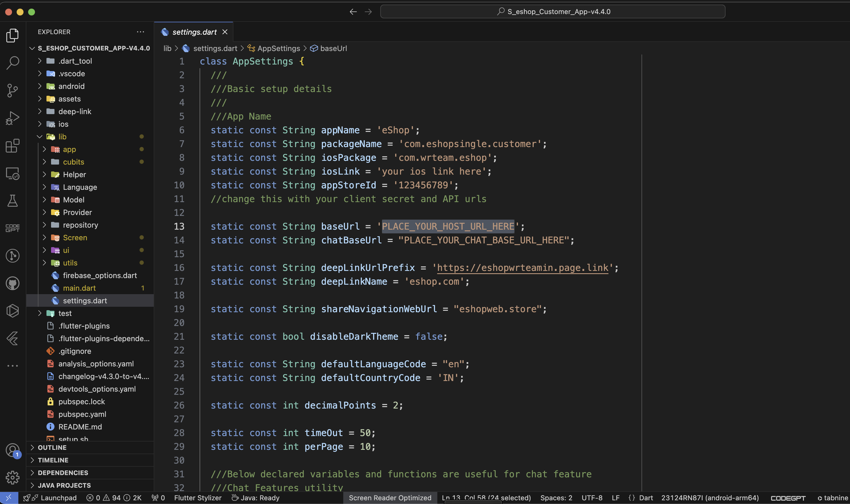Expand the Screen folder
Screen dimensions: 850x504
(90, 238)
